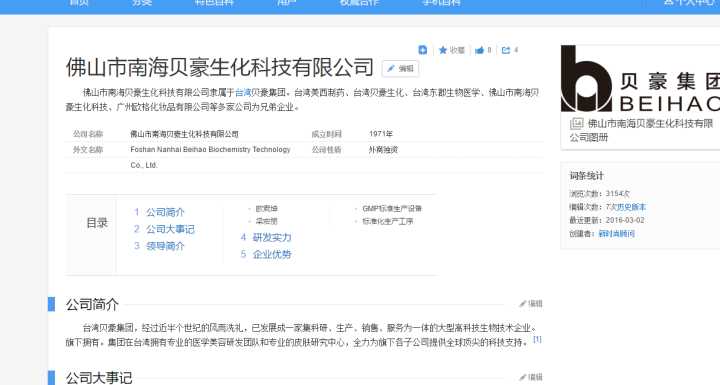Open the Beihao group logo image
This screenshot has width=720, height=385.
coord(640,79)
